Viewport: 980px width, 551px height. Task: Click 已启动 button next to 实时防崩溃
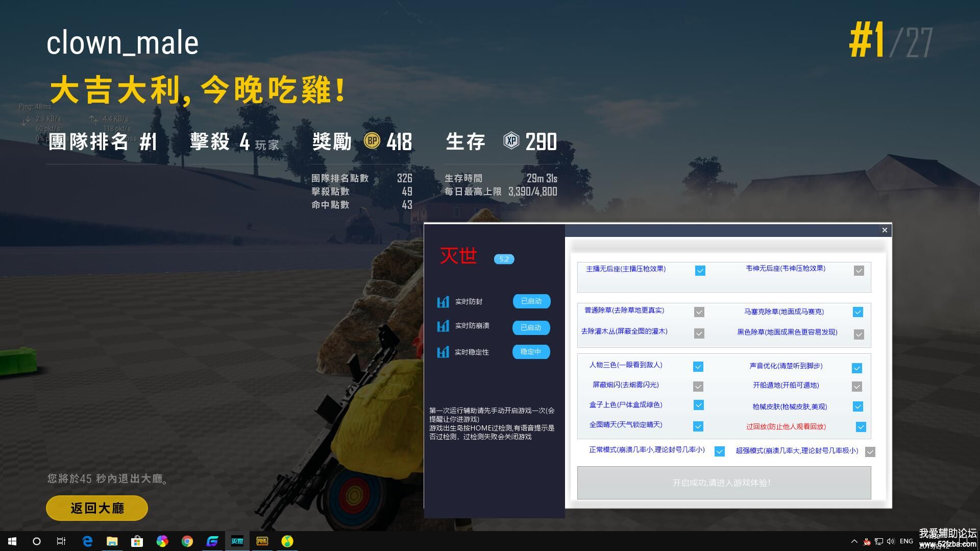click(531, 327)
